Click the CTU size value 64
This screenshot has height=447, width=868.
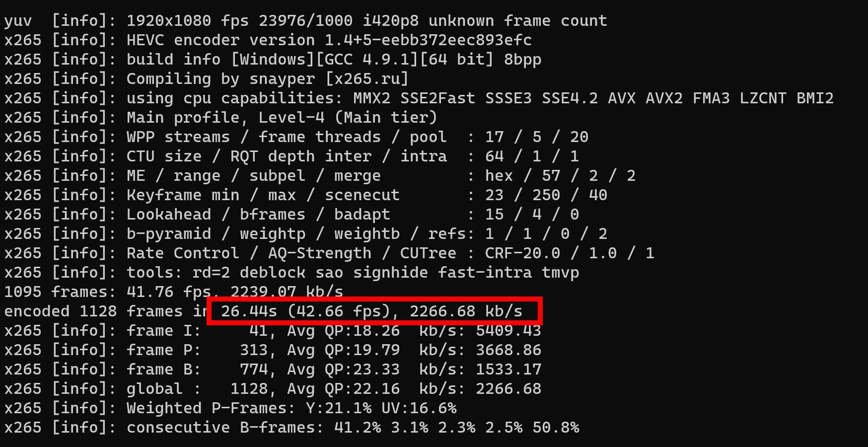494,156
